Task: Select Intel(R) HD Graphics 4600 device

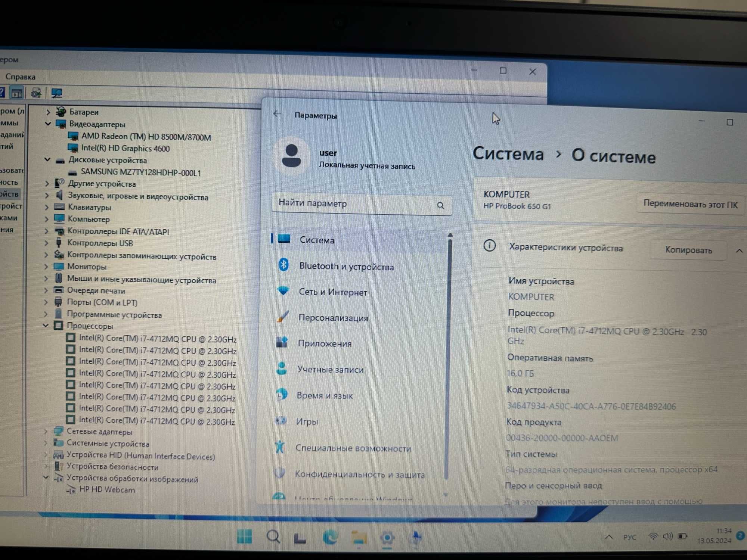Action: click(x=125, y=148)
